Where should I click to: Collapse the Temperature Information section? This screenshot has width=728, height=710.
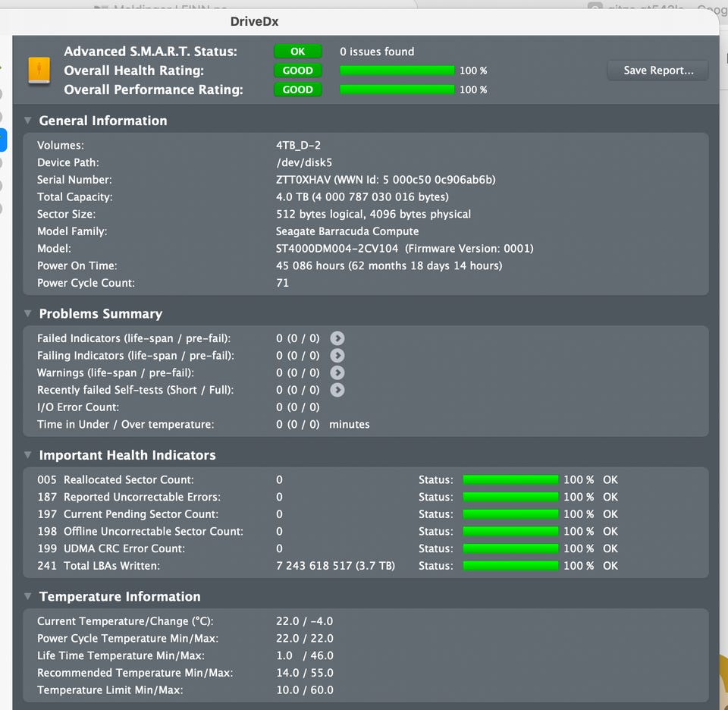pos(28,596)
